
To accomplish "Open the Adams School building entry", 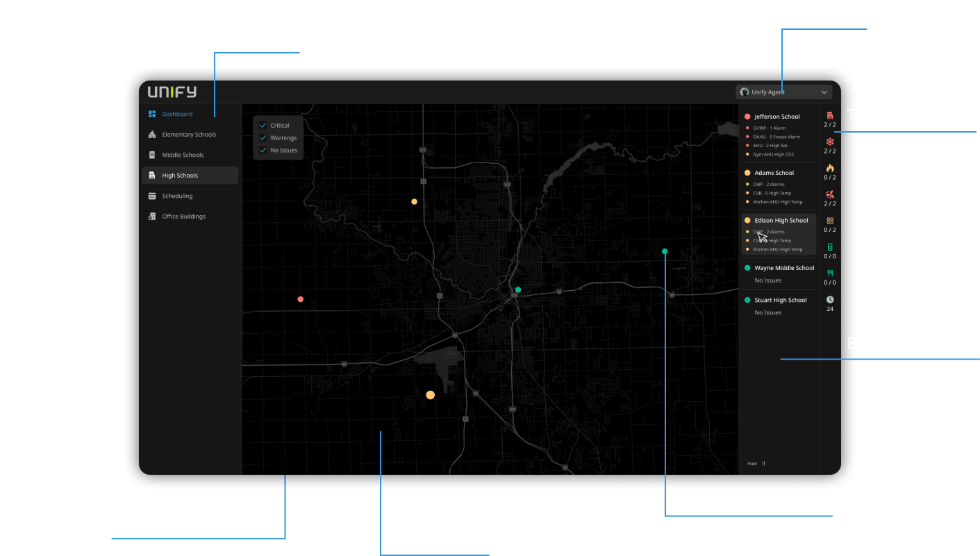I will click(x=774, y=173).
